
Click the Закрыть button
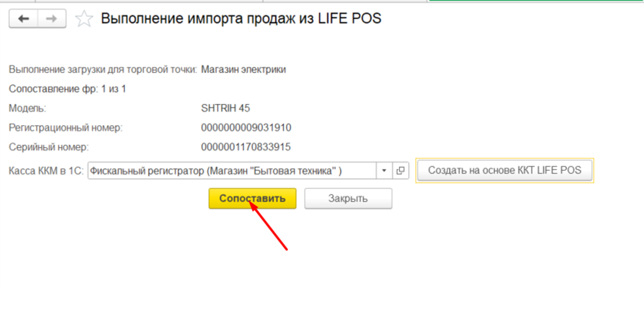[x=348, y=198]
